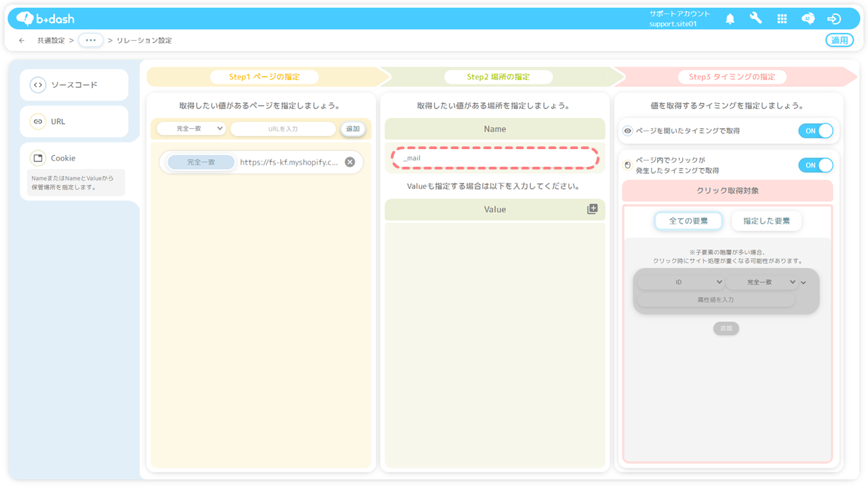Click the _mail Name input field

pos(495,158)
